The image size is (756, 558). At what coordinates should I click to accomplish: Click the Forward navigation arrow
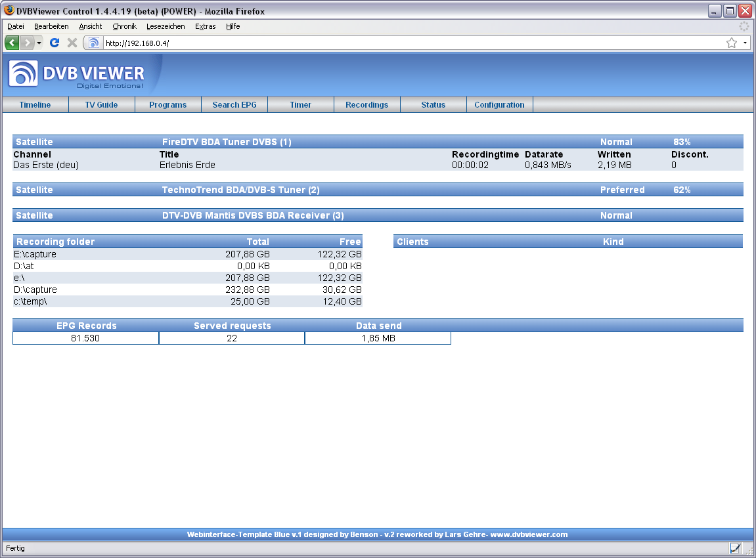pyautogui.click(x=27, y=43)
